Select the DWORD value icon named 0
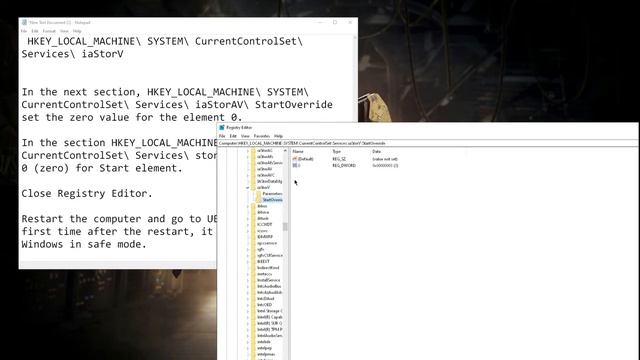 [x=295, y=165]
